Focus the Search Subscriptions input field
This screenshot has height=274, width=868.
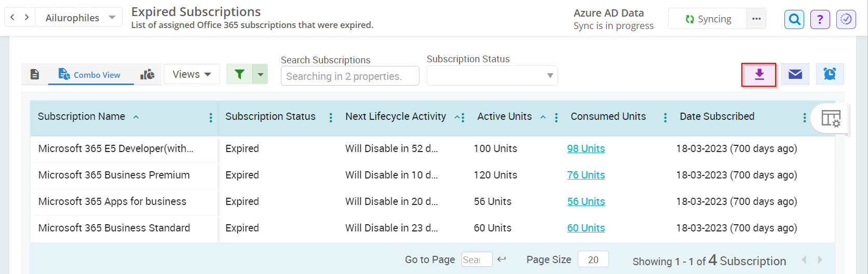350,76
